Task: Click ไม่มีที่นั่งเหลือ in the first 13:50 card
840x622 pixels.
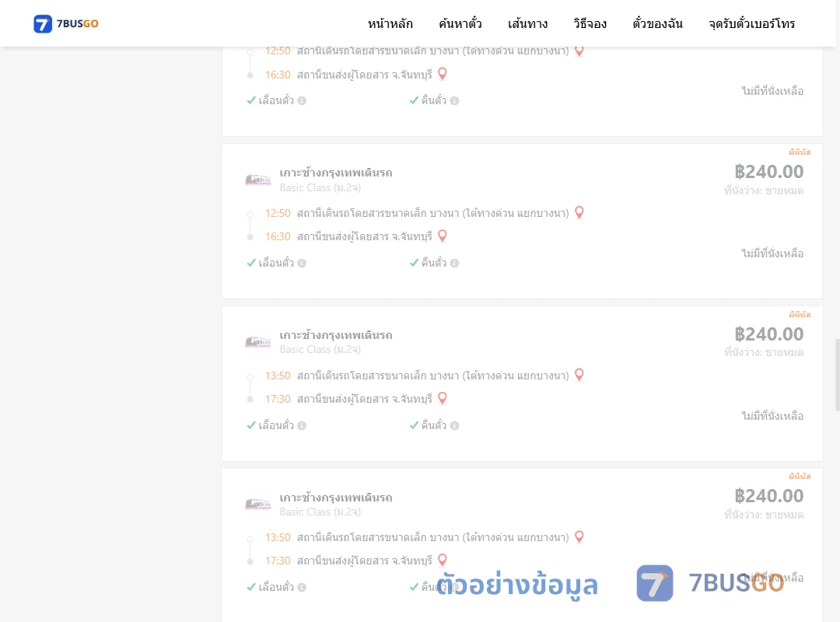Action: 772,416
